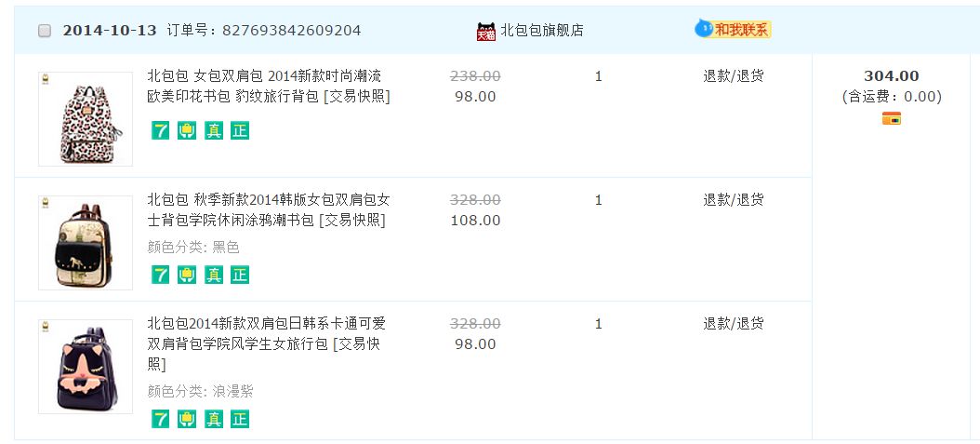Click the shield guarantee icon on black backpack
980x444 pixels.
[187, 275]
